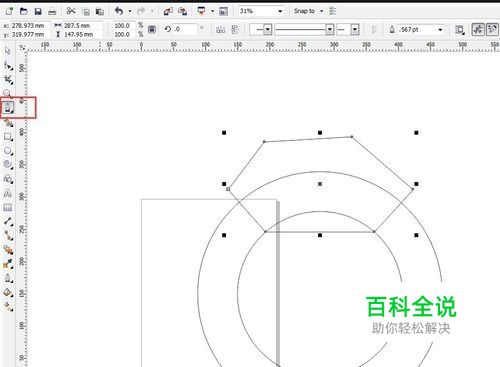Select the Pen tool in the toolbox
The image size is (500, 367).
pyautogui.click(x=8, y=107)
